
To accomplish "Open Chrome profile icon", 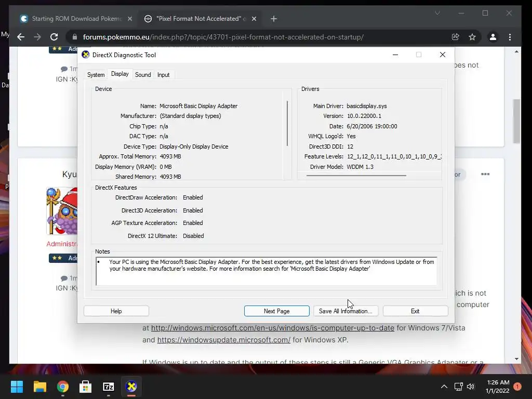I will point(493,37).
